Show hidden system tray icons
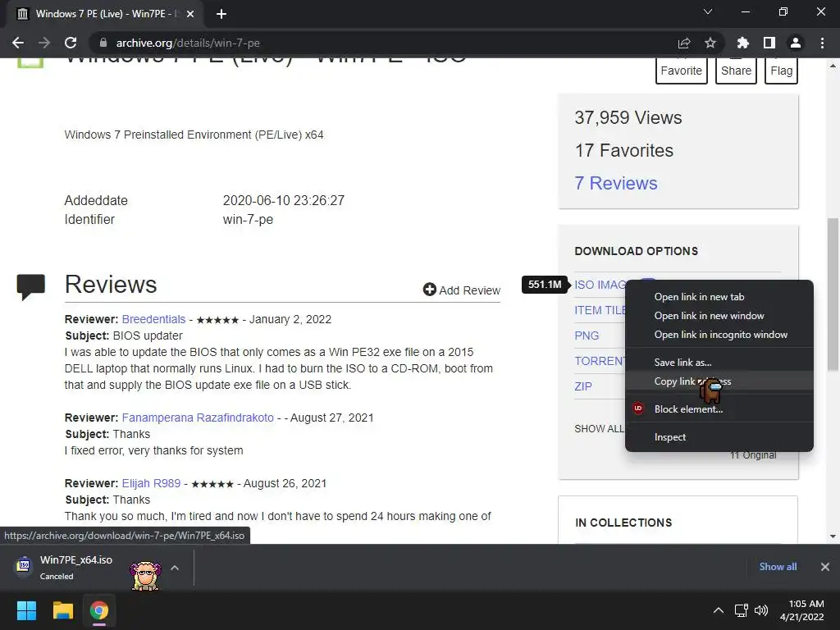 [x=719, y=610]
